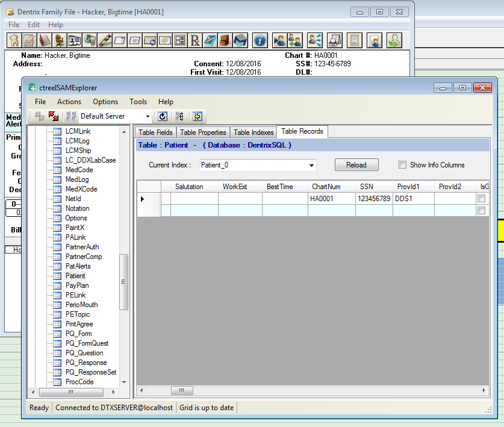Select the ProcCode table in the tree

point(79,382)
